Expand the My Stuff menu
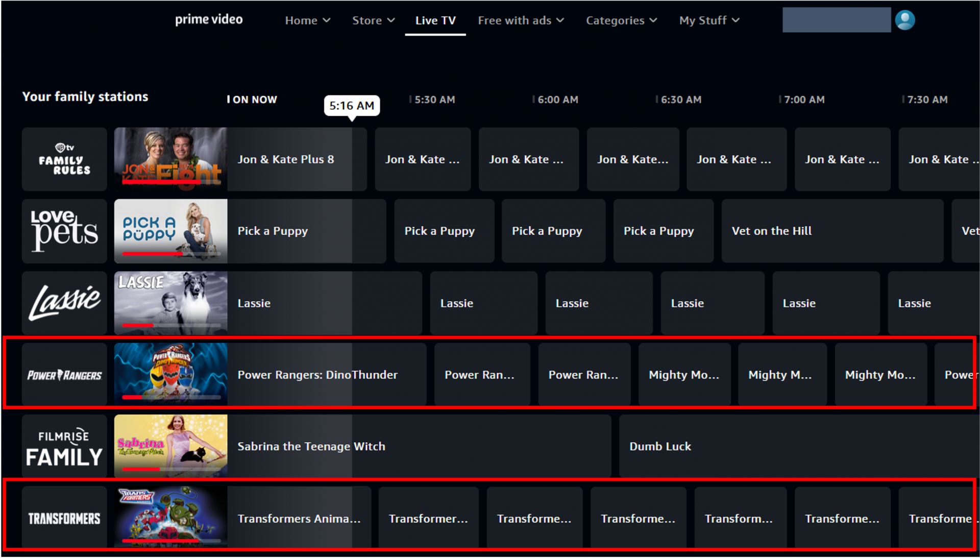Image resolution: width=980 pixels, height=558 pixels. pos(709,20)
